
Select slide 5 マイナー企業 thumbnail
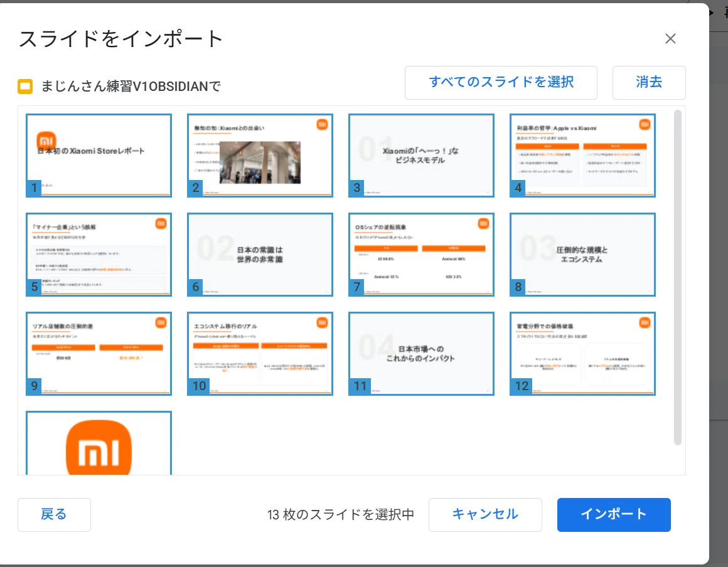[99, 254]
